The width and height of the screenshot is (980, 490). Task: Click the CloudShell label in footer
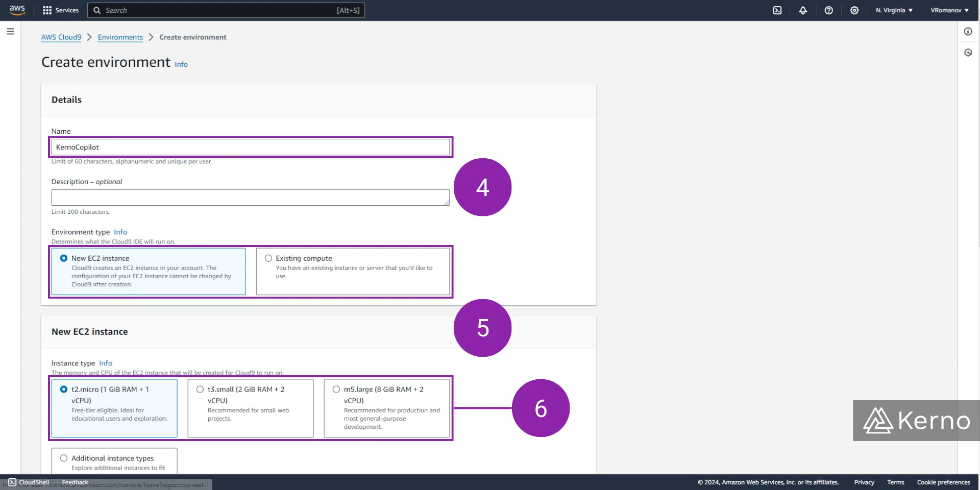coord(34,482)
